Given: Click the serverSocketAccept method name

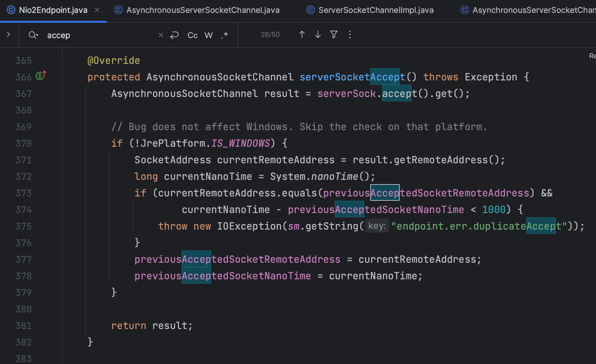Looking at the screenshot, I should [352, 77].
